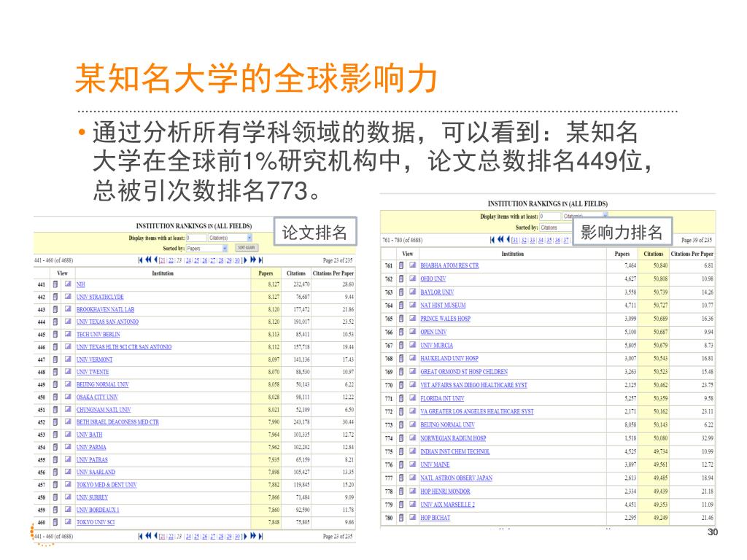This screenshot has height=560, width=747.
Task: Click document icon in OSAKA CITY UNIV row
Action: 55,397
